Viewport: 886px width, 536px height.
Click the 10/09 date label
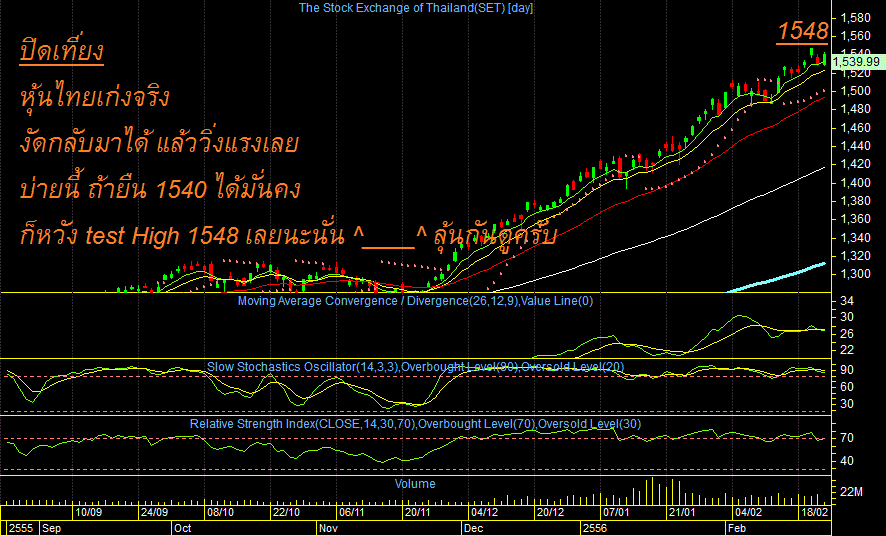tap(89, 512)
